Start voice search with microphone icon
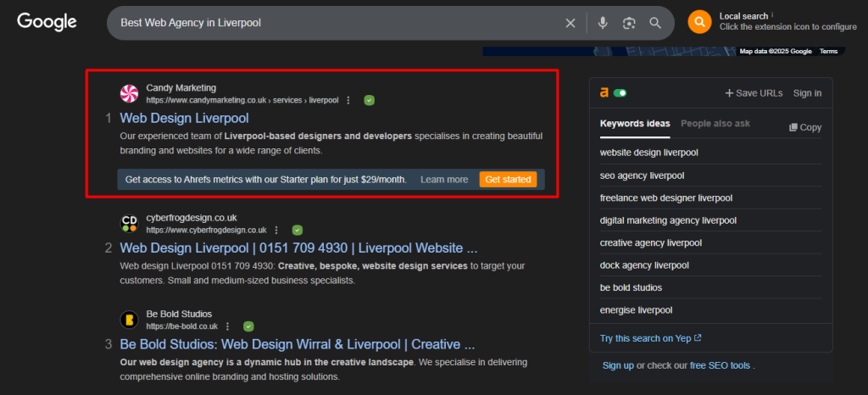This screenshot has height=395, width=868. 603,23
